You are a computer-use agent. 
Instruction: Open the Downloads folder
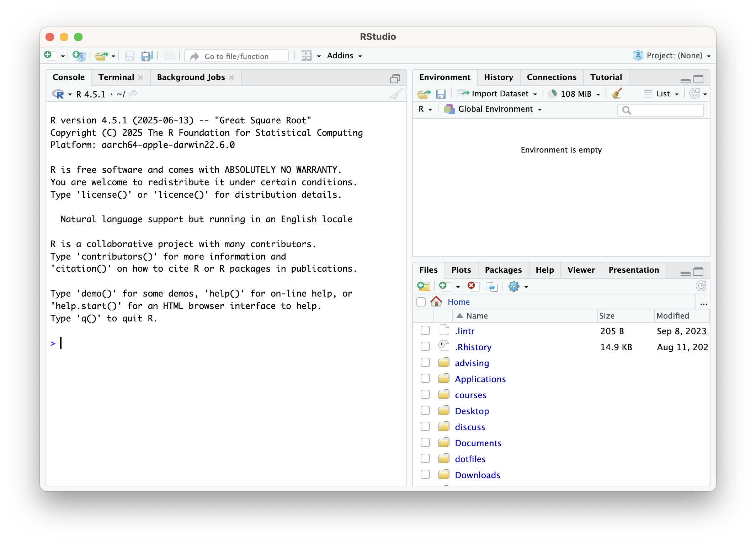(x=477, y=475)
